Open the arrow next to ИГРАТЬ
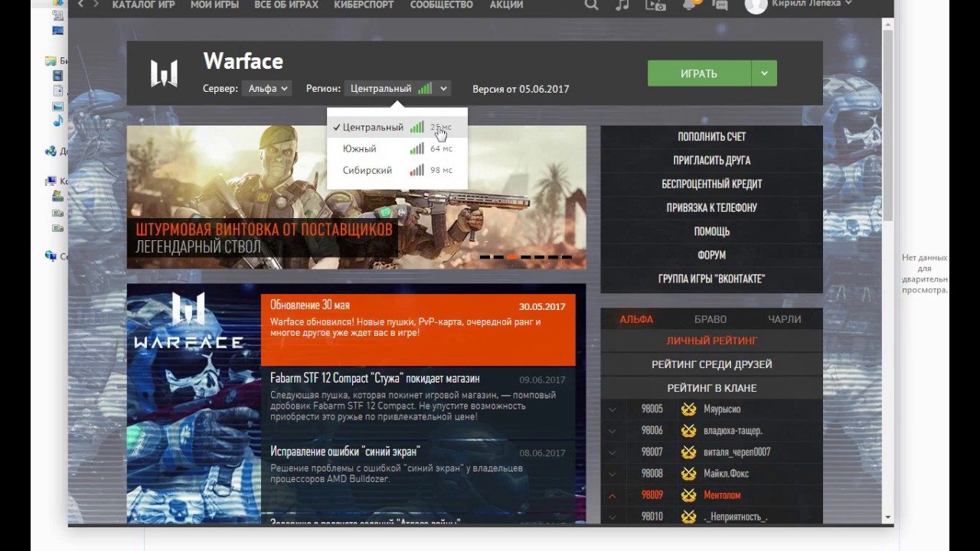Screen dimensions: 980x551 pos(764,73)
